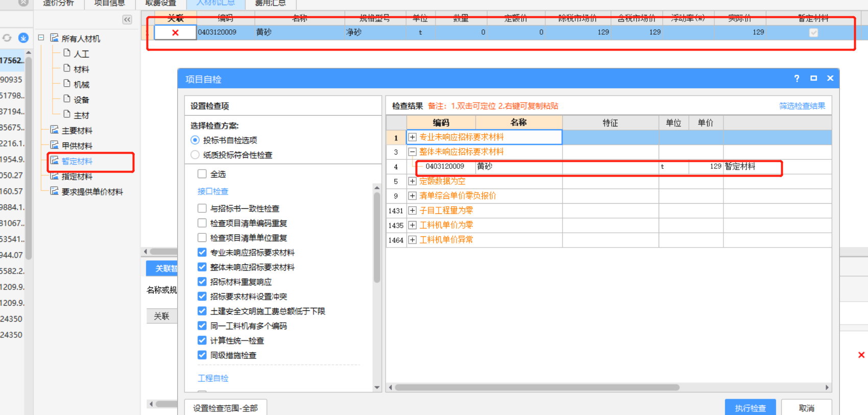This screenshot has height=415, width=868.
Task: Expand 工料机单价为零 result row
Action: (x=413, y=225)
